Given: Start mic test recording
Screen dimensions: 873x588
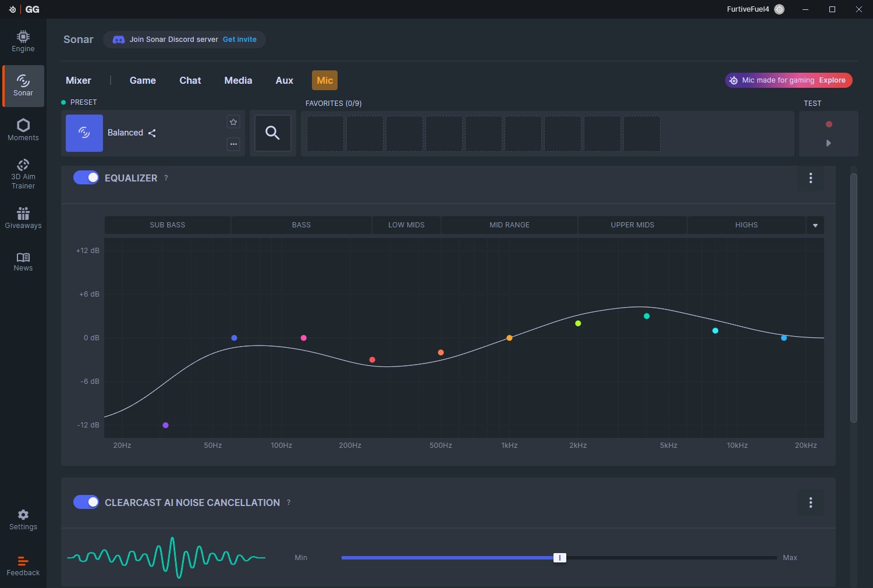Looking at the screenshot, I should [829, 124].
